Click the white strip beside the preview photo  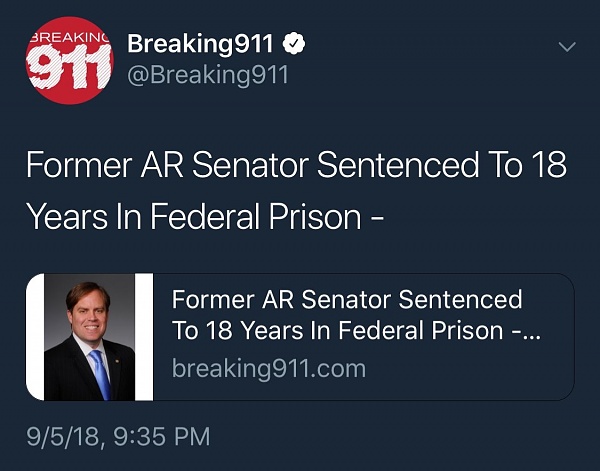pos(143,337)
